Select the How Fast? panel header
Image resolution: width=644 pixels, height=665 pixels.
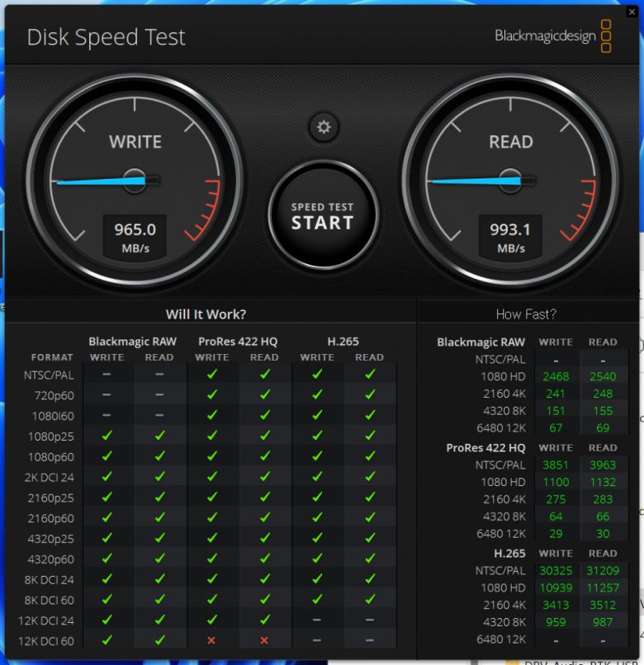pyautogui.click(x=526, y=314)
